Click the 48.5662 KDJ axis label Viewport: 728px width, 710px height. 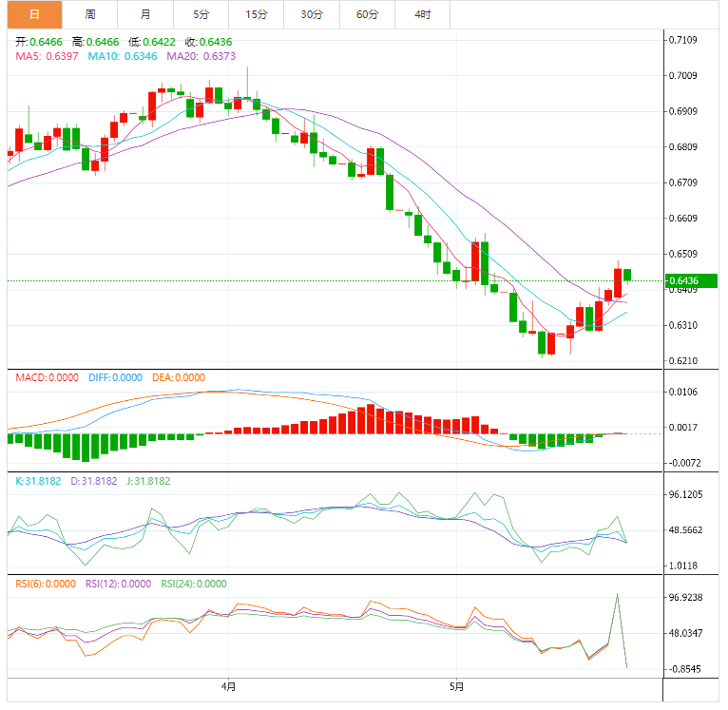click(x=686, y=530)
